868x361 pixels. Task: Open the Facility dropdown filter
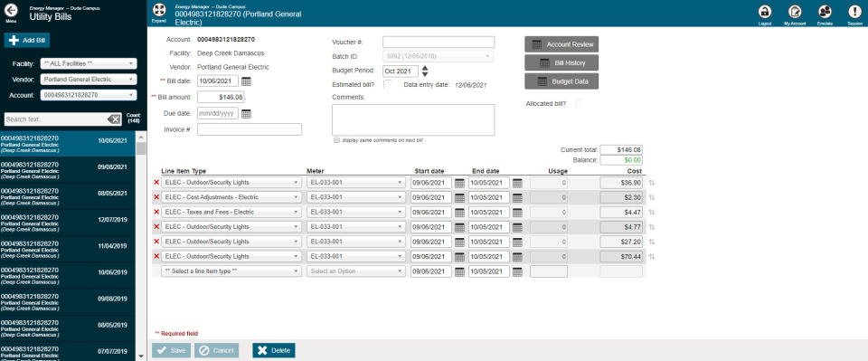click(89, 63)
